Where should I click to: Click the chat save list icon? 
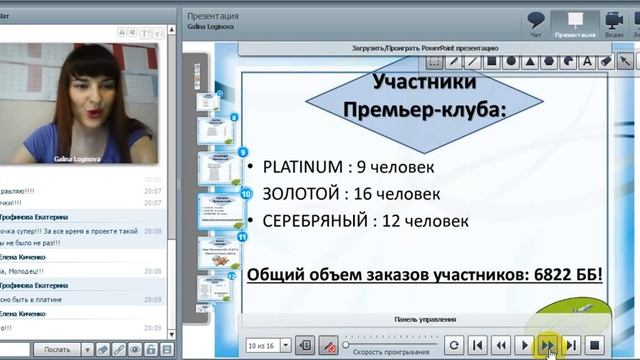(x=167, y=350)
